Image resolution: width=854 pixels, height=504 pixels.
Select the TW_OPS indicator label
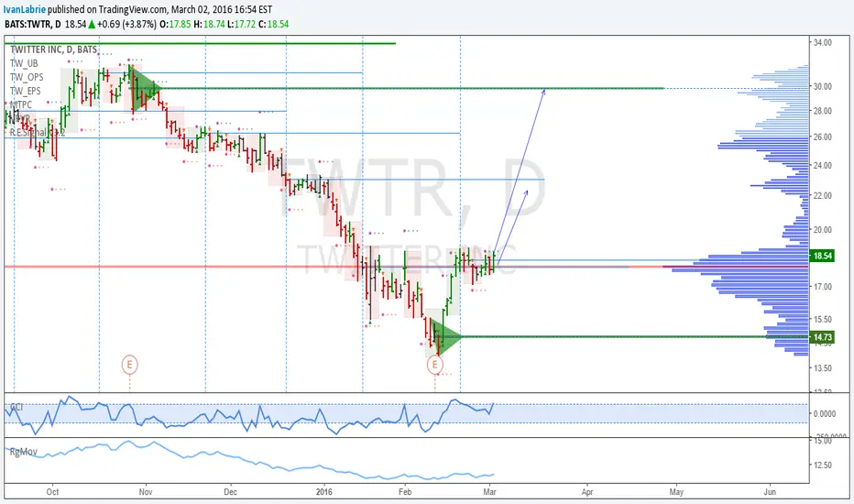(27, 77)
